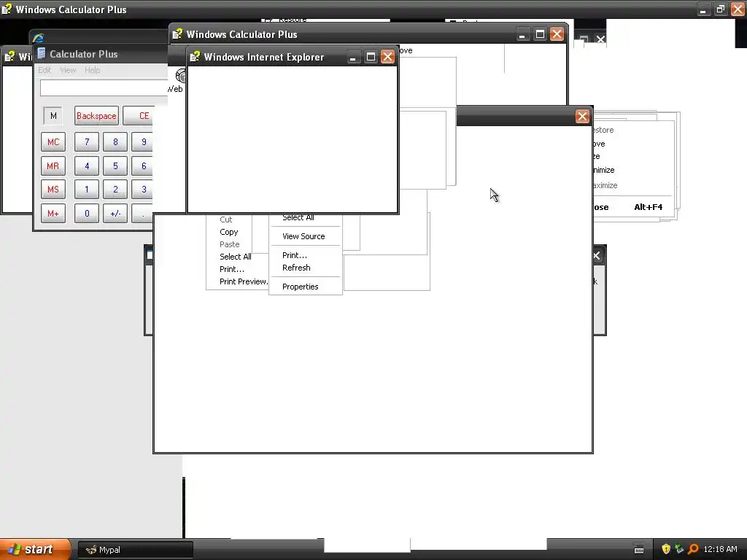
Task: Click digit 4 on the calculator
Action: coord(87,166)
